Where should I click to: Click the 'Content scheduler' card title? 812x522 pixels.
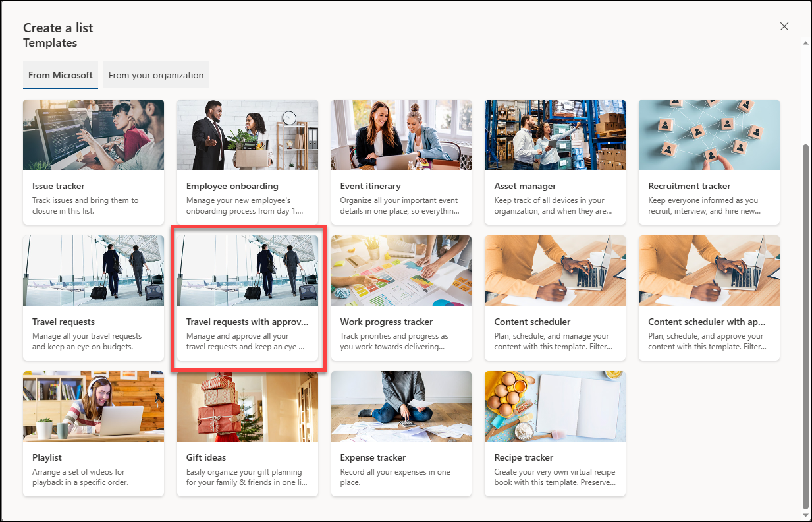(x=533, y=322)
